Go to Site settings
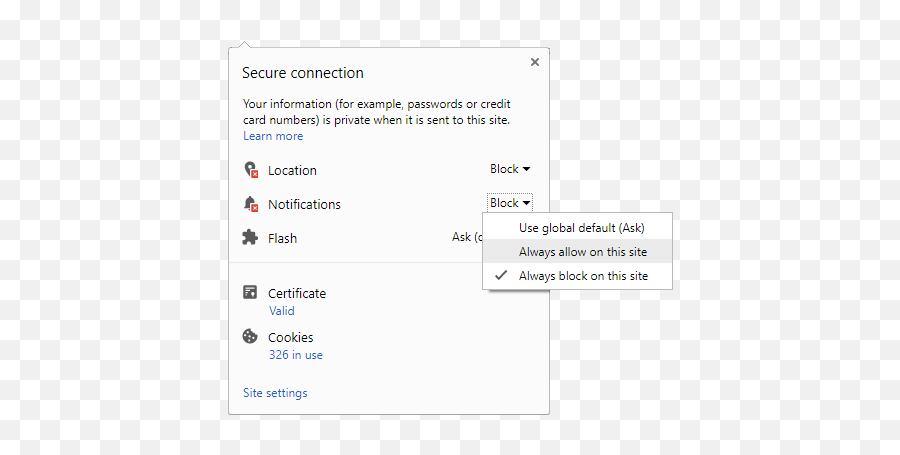 [x=275, y=393]
